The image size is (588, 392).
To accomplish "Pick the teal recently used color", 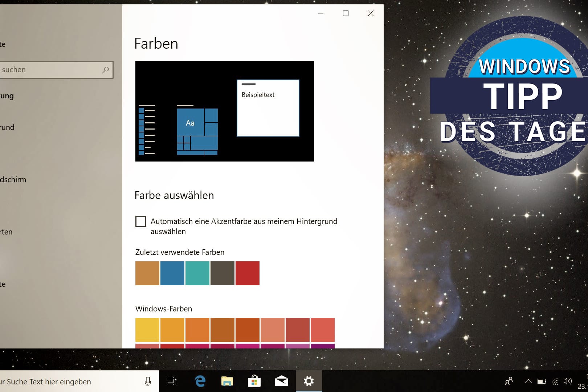I will (197, 273).
